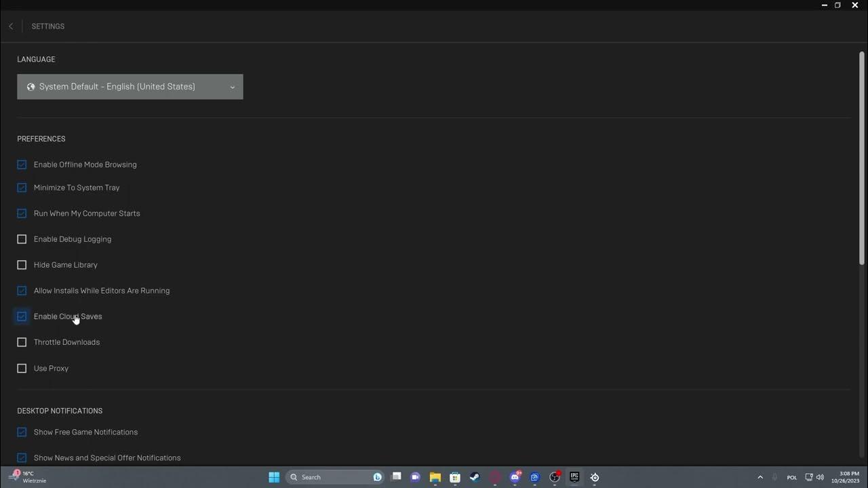
Task: Open the POL keyboard language switcher
Action: (791, 477)
